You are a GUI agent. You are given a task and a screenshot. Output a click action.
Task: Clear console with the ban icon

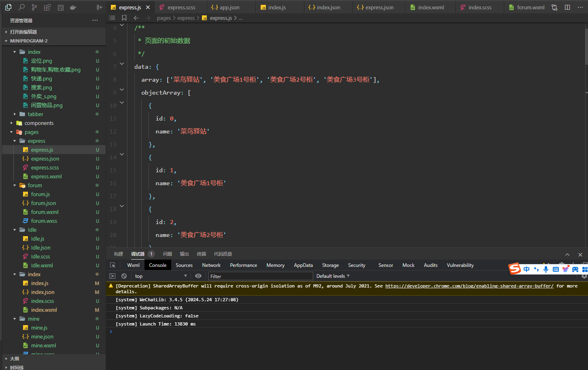(124, 276)
